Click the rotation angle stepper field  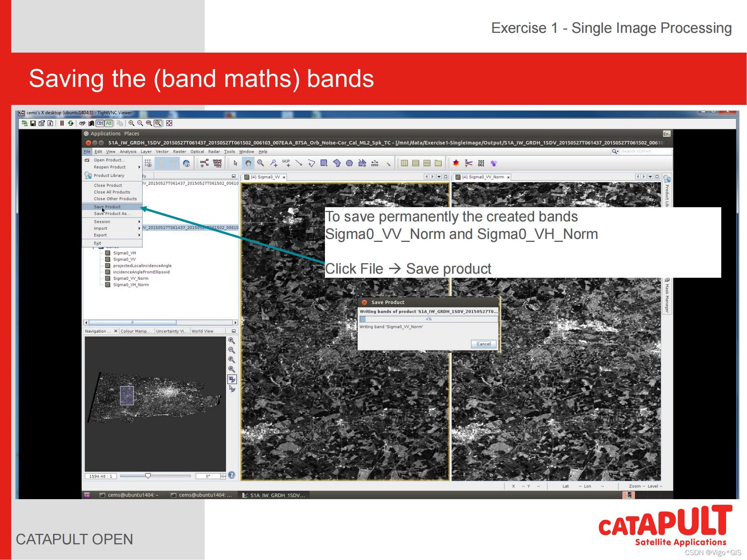211,476
